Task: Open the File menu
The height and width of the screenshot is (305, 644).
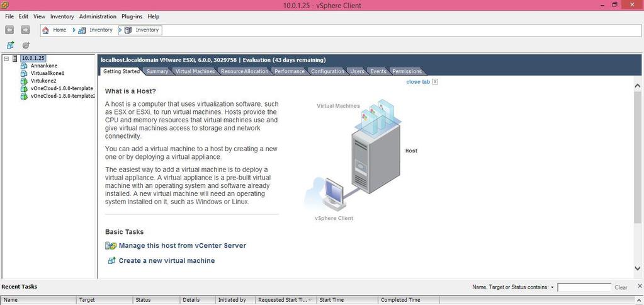Action: [9, 16]
